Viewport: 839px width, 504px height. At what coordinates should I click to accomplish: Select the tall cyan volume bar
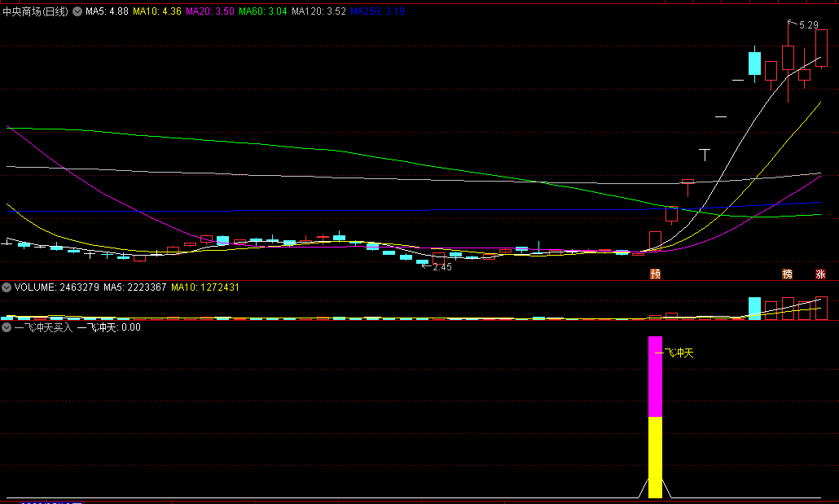[754, 309]
